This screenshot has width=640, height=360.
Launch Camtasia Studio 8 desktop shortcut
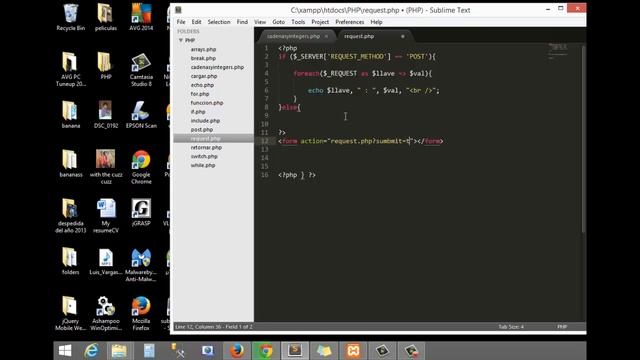(x=141, y=69)
